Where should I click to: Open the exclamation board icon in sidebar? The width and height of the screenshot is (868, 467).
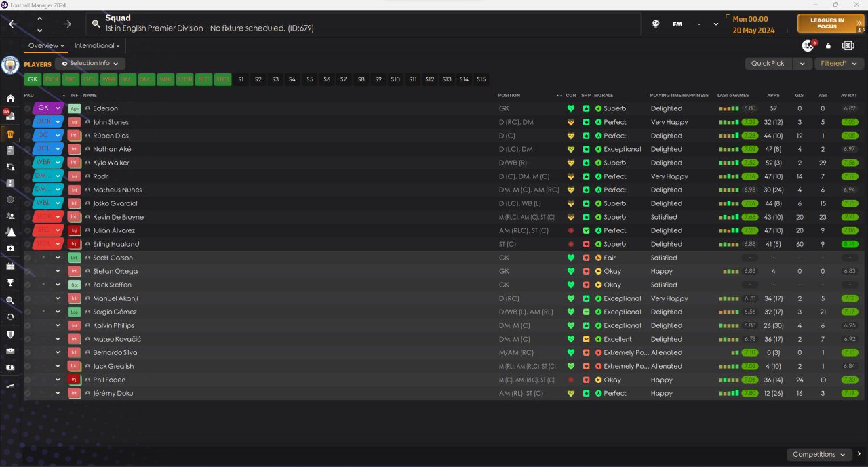[x=10, y=183]
